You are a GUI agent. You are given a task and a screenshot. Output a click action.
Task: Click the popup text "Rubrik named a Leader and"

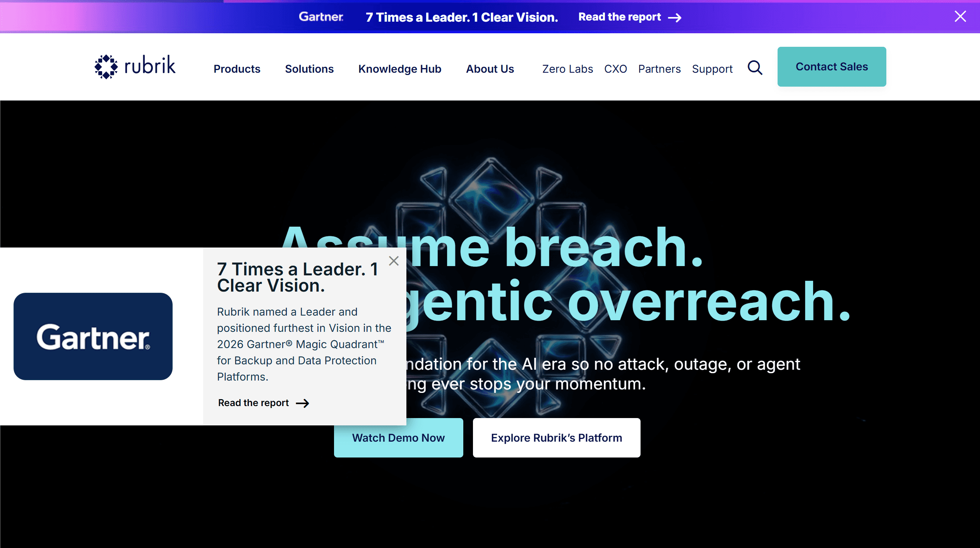[x=287, y=312]
